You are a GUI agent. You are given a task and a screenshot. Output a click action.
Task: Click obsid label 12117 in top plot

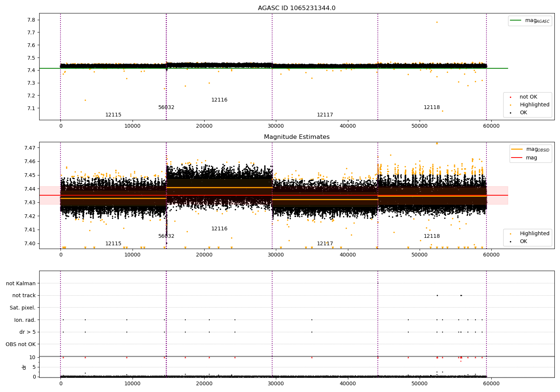click(x=325, y=115)
